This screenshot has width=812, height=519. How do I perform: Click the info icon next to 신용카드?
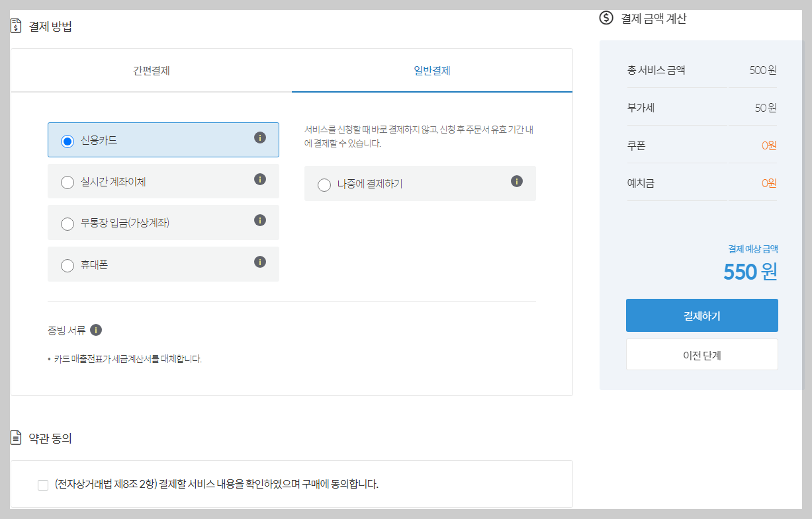point(259,140)
